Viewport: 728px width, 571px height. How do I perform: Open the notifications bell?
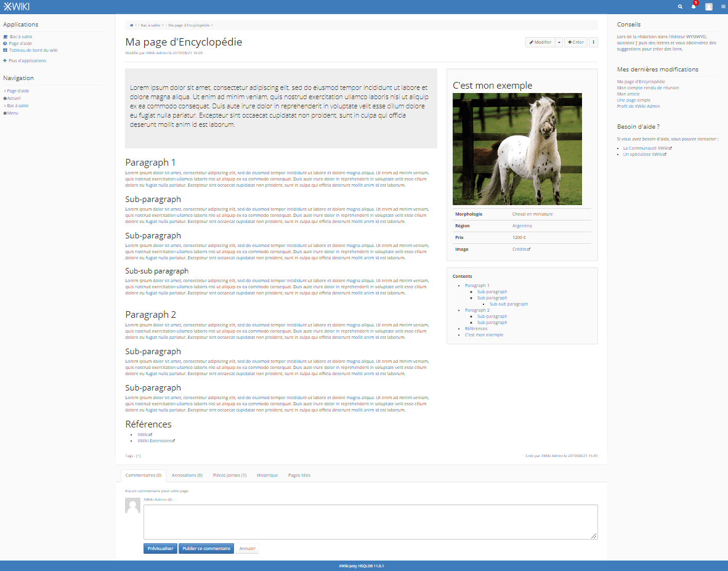pos(694,7)
